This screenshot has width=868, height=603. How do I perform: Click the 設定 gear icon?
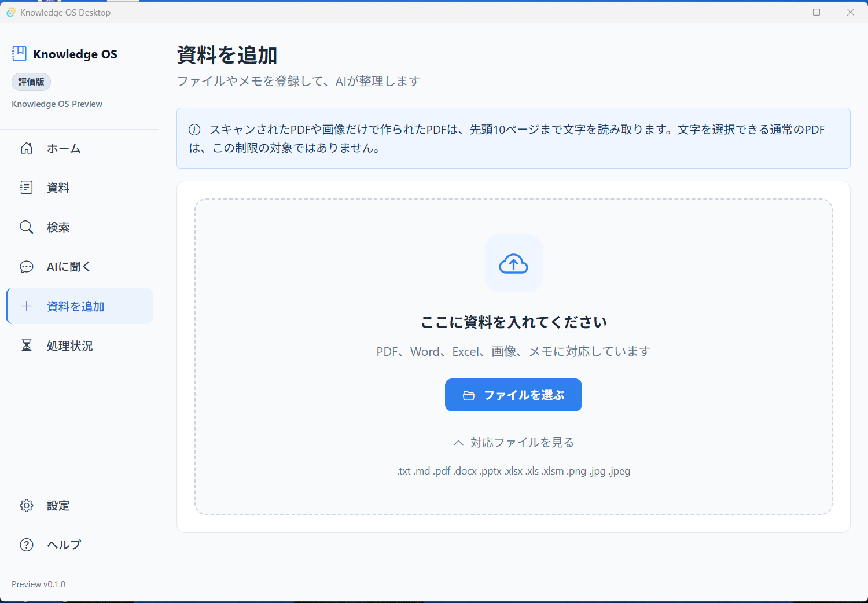pos(27,505)
